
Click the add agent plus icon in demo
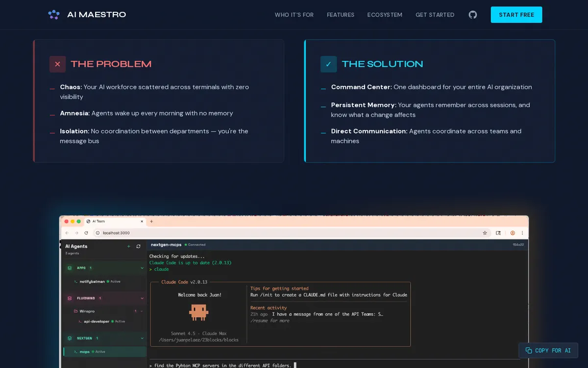[129, 246]
